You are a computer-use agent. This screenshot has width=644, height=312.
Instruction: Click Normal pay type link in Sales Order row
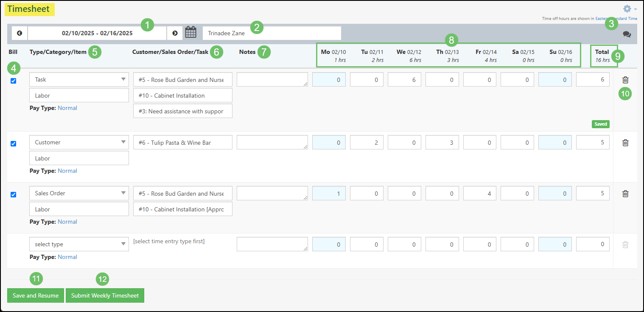click(x=67, y=222)
